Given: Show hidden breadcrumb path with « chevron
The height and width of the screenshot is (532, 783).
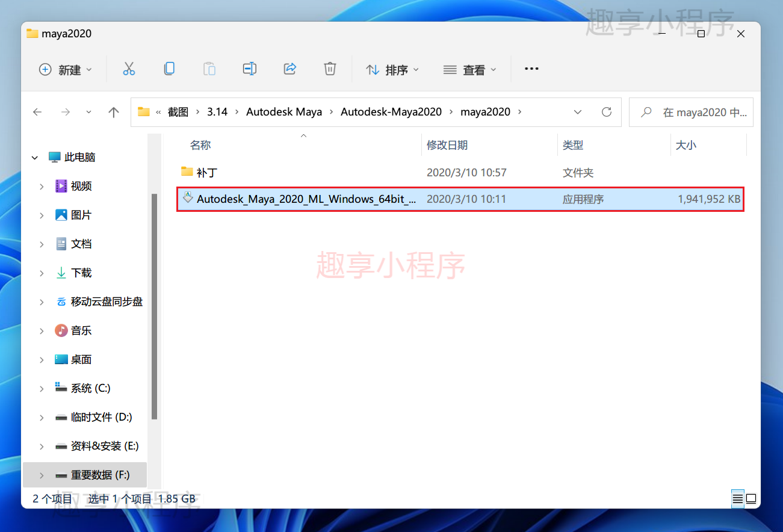Looking at the screenshot, I should (x=159, y=112).
